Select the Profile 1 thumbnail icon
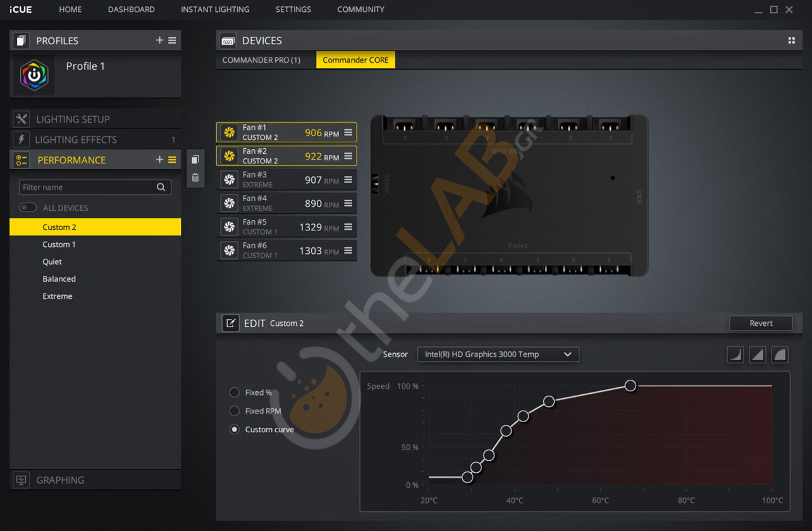The height and width of the screenshot is (531, 812). (34, 75)
